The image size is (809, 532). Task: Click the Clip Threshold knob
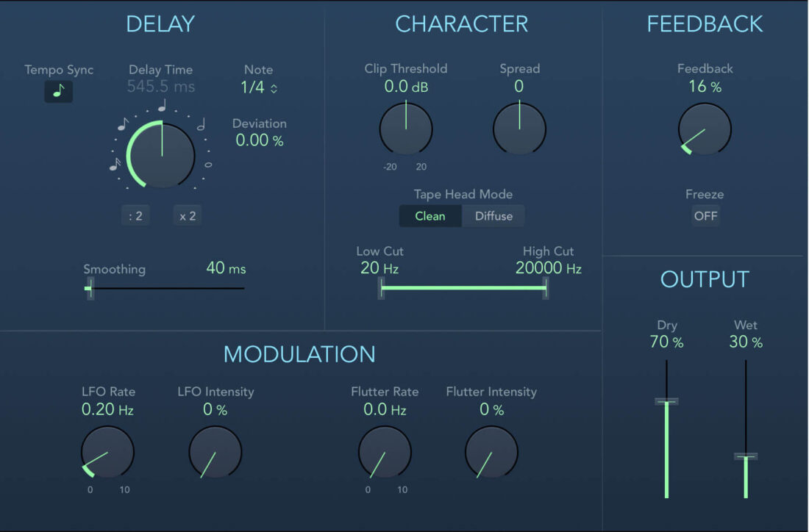pyautogui.click(x=406, y=129)
